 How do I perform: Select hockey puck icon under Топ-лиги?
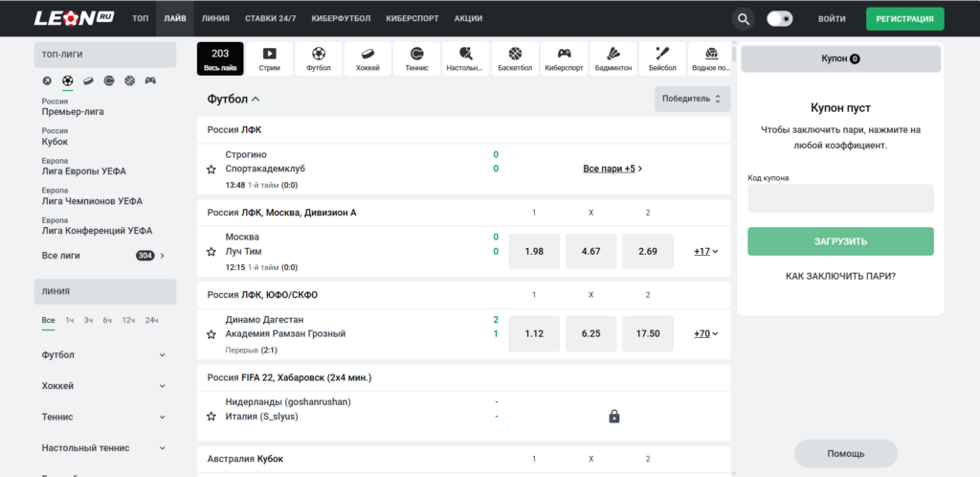(88, 80)
